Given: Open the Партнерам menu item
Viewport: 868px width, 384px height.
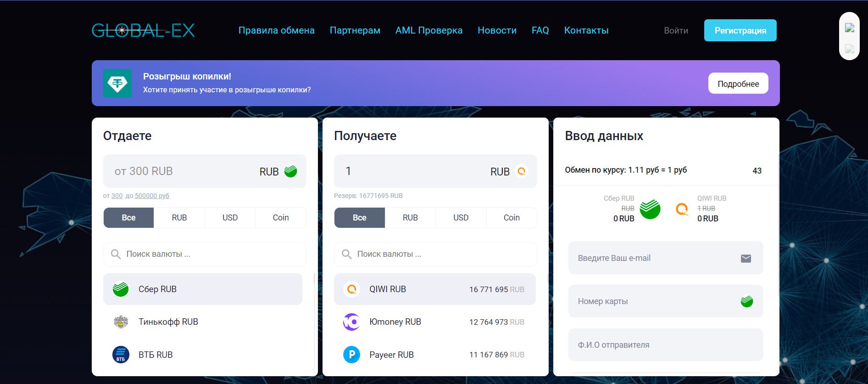Looking at the screenshot, I should click(x=355, y=30).
